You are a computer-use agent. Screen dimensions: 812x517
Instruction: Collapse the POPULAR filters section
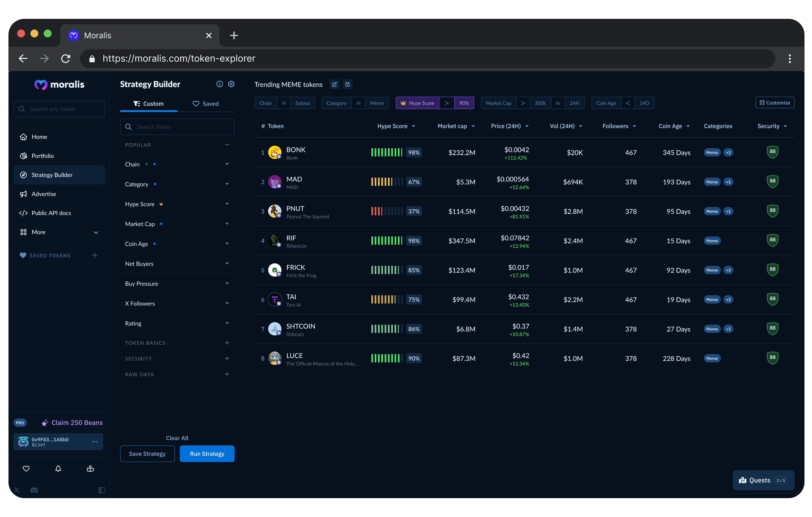pyautogui.click(x=227, y=145)
